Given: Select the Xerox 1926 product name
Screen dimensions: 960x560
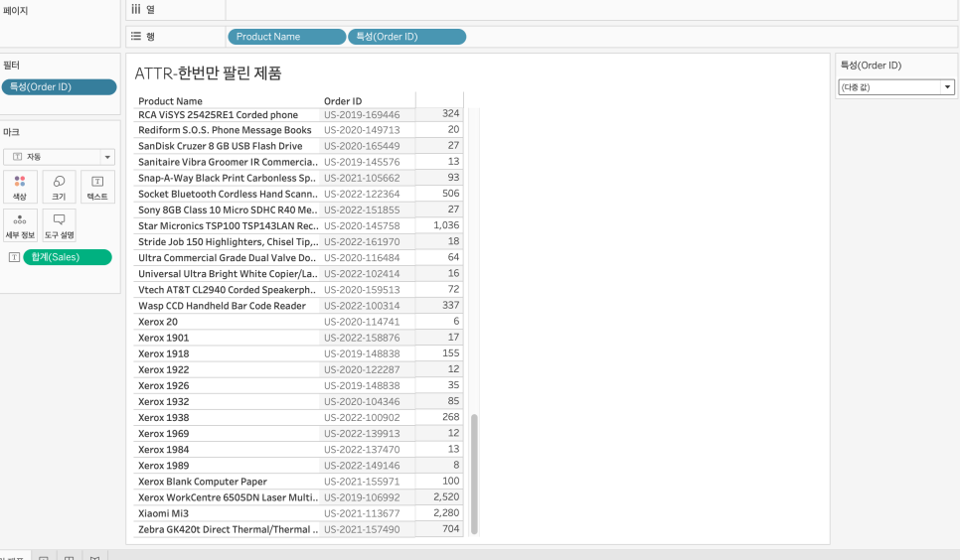Looking at the screenshot, I should pos(163,385).
